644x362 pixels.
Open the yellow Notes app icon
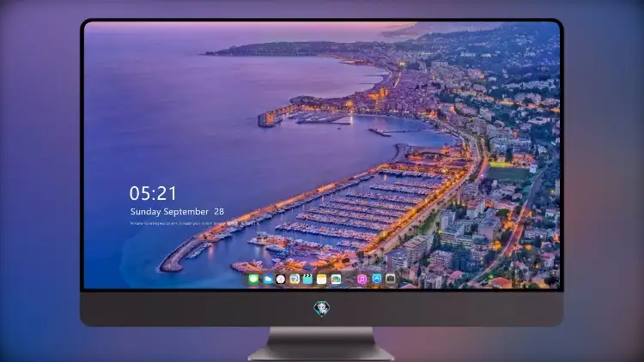point(321,279)
